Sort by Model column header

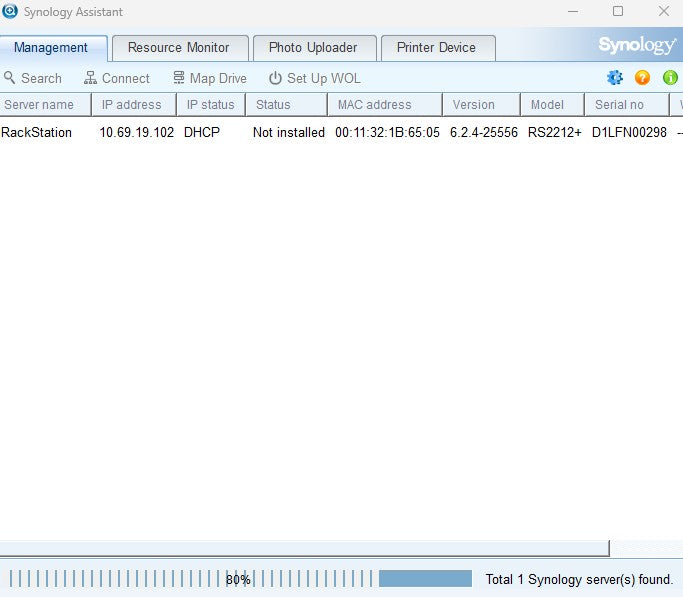(x=552, y=105)
